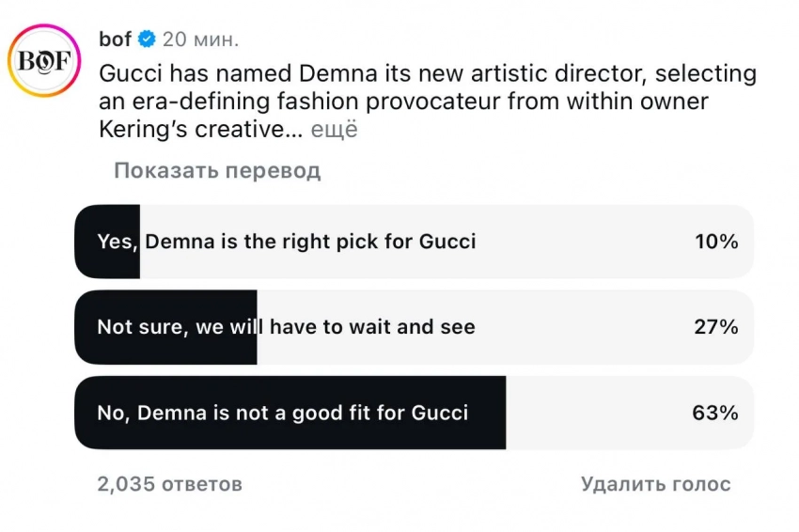Click the black filled end of the 63% bar
This screenshot has height=532, width=799.
[489, 413]
